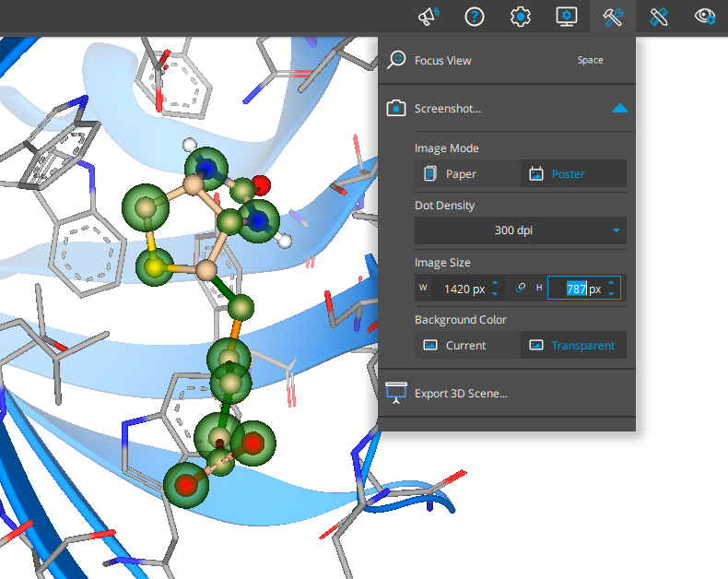This screenshot has height=579, width=728.
Task: Increase image height with up stepper
Action: [x=611, y=283]
